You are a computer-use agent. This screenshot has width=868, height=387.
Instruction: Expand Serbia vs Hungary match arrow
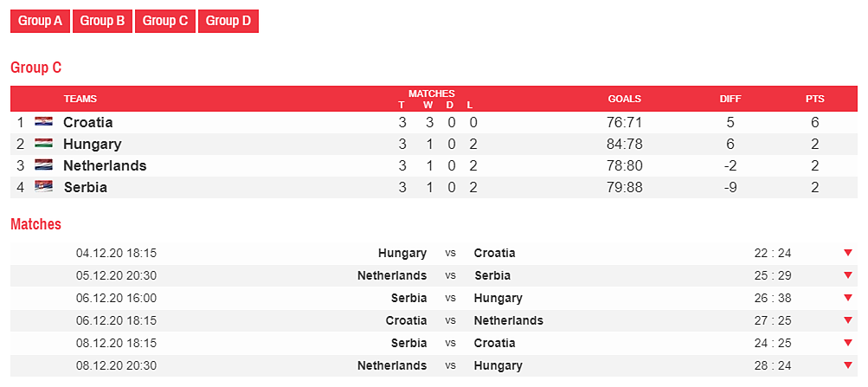(848, 298)
